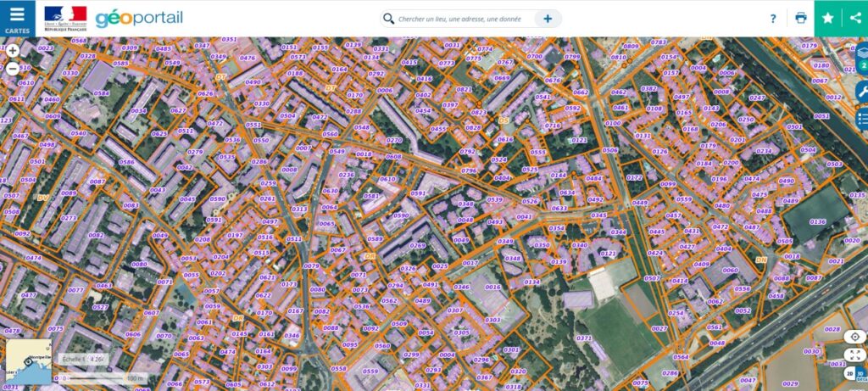Open the help question mark icon
868x391 pixels.
pyautogui.click(x=773, y=19)
